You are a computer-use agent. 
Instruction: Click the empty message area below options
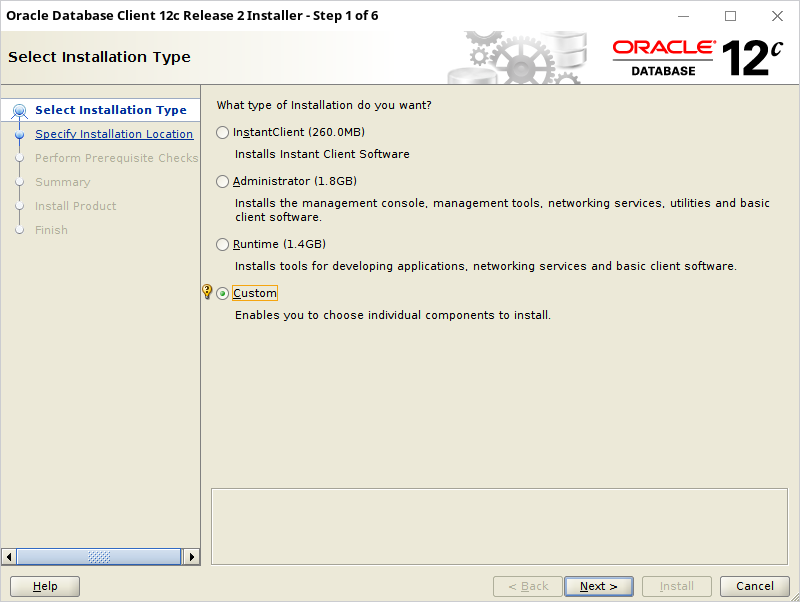pyautogui.click(x=499, y=526)
